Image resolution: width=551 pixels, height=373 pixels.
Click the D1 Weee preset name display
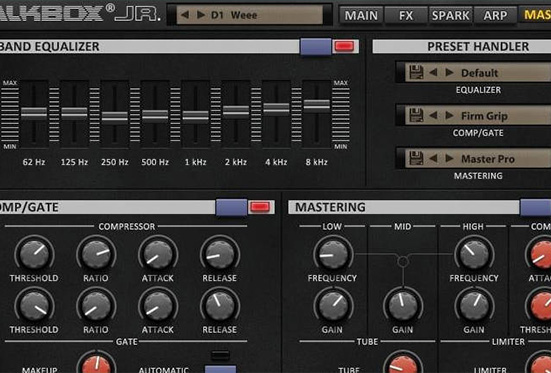[249, 15]
